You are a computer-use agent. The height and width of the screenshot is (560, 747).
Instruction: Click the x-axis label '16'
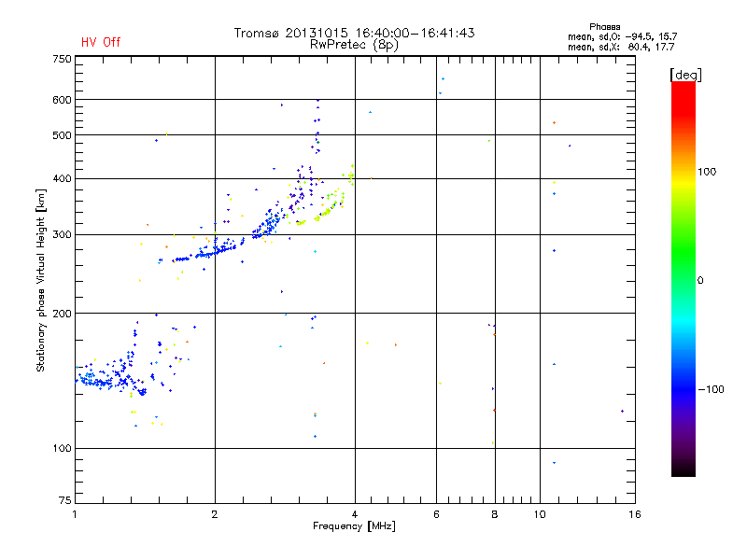tap(635, 514)
